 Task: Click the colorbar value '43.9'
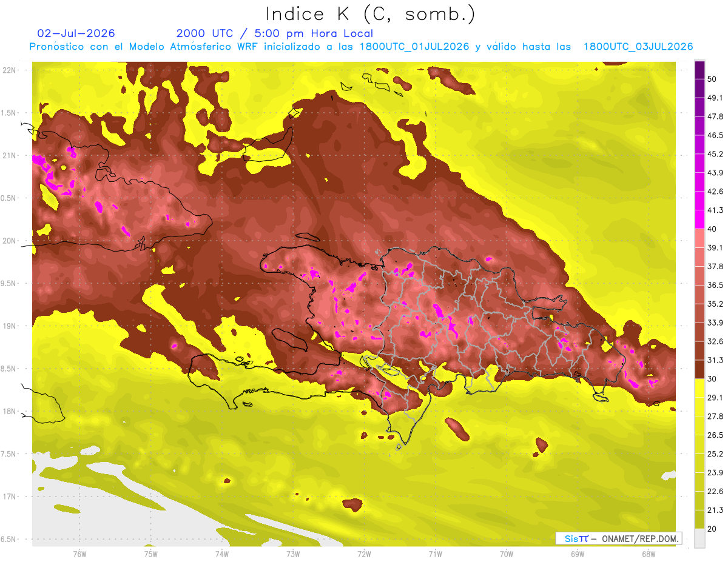[x=715, y=173]
